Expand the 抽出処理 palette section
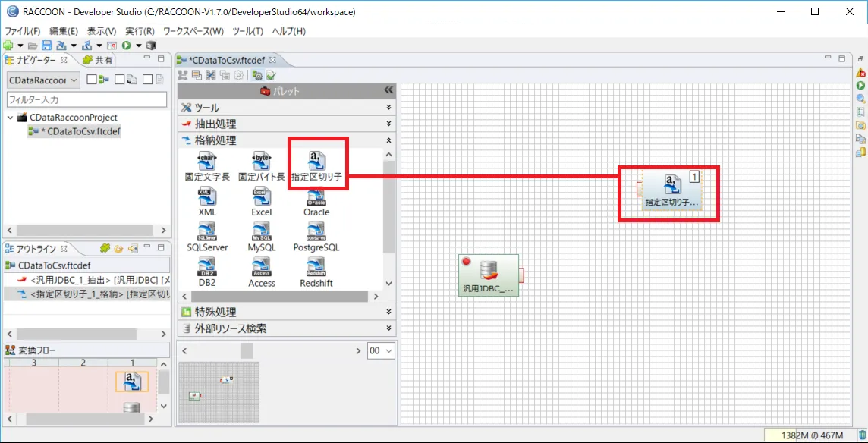This screenshot has width=868, height=443. pos(285,124)
